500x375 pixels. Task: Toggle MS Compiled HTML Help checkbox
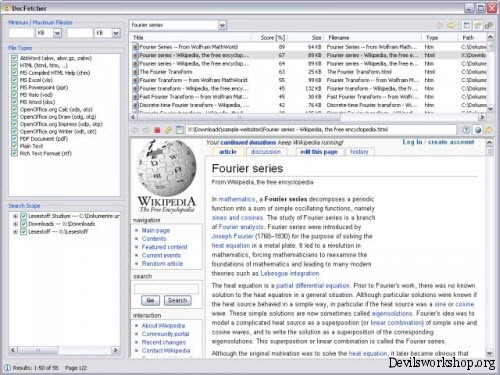14,73
